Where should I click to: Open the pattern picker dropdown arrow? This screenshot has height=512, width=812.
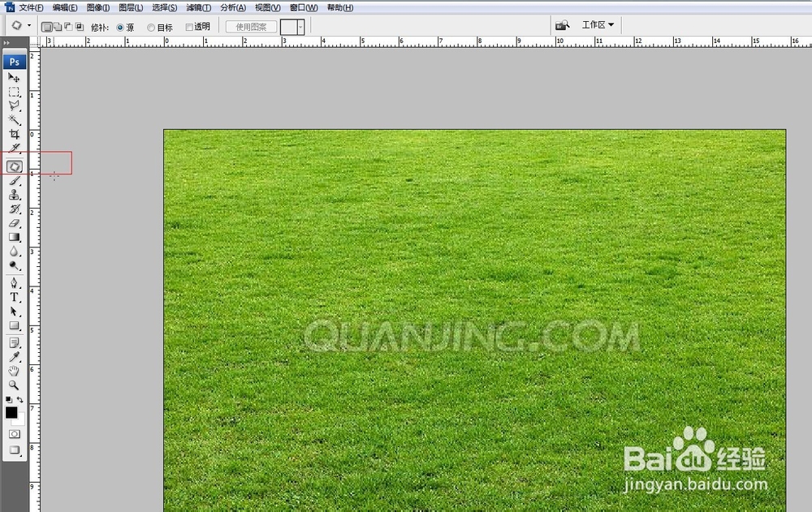300,27
